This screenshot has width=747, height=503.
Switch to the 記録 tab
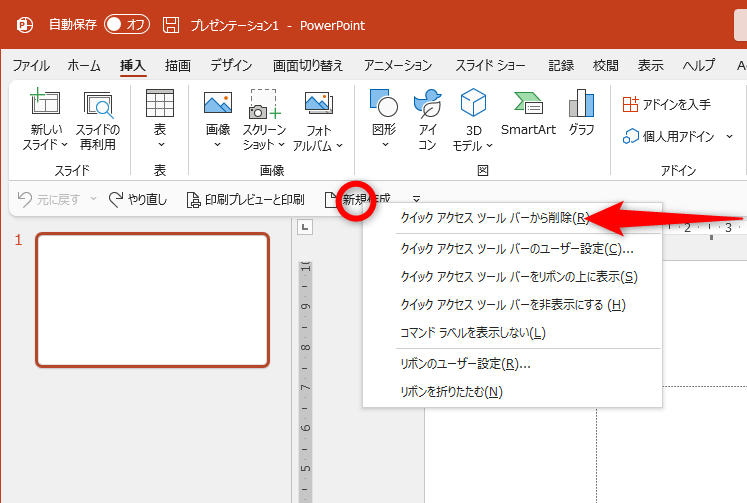click(561, 65)
